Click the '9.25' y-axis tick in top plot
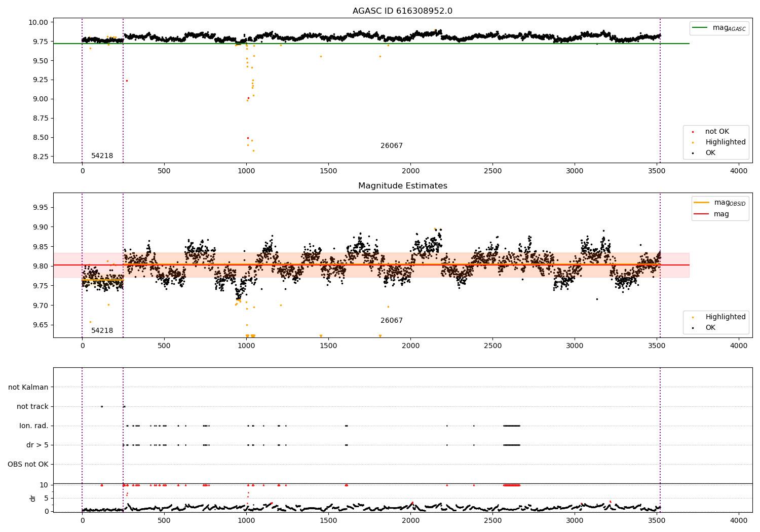760x532 pixels. coord(41,80)
